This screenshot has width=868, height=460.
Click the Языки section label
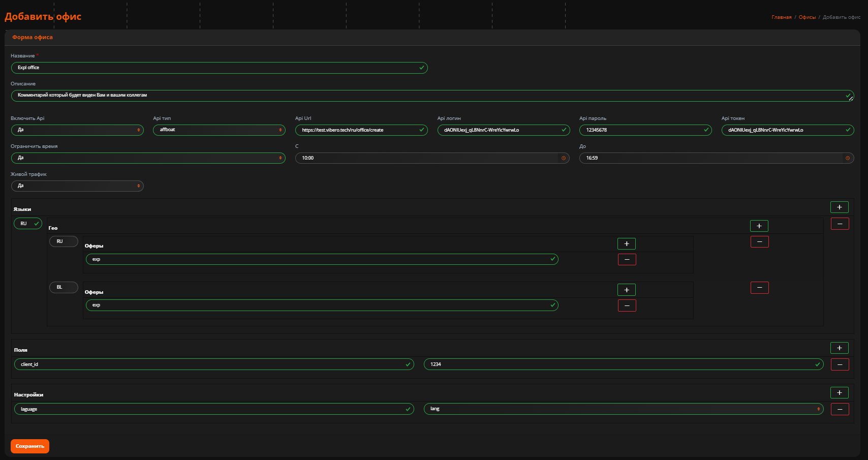[x=22, y=209]
